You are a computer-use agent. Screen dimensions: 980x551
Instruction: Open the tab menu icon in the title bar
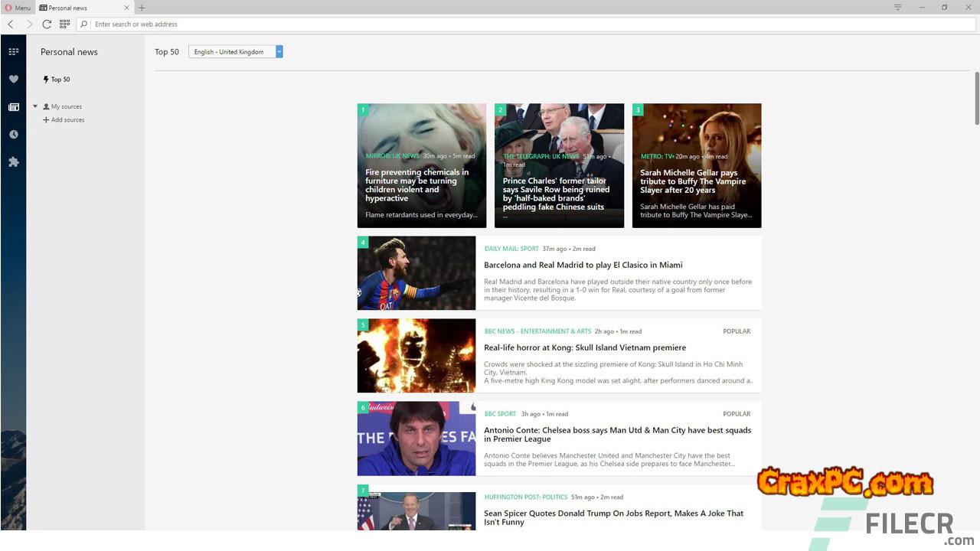pos(897,8)
